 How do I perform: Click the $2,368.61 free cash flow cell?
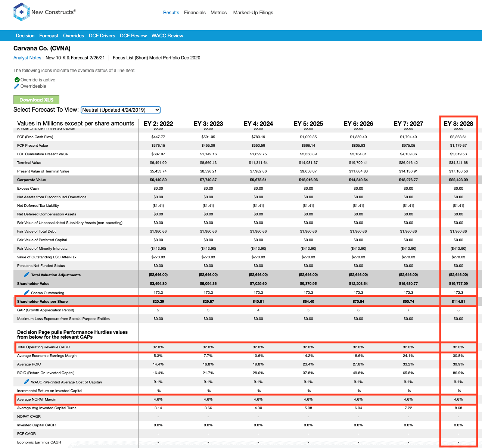(x=458, y=137)
